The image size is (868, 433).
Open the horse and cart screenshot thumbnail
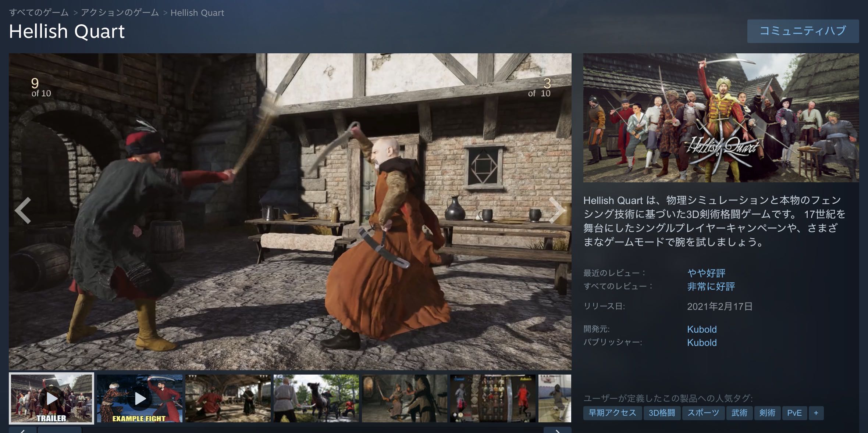tap(316, 398)
